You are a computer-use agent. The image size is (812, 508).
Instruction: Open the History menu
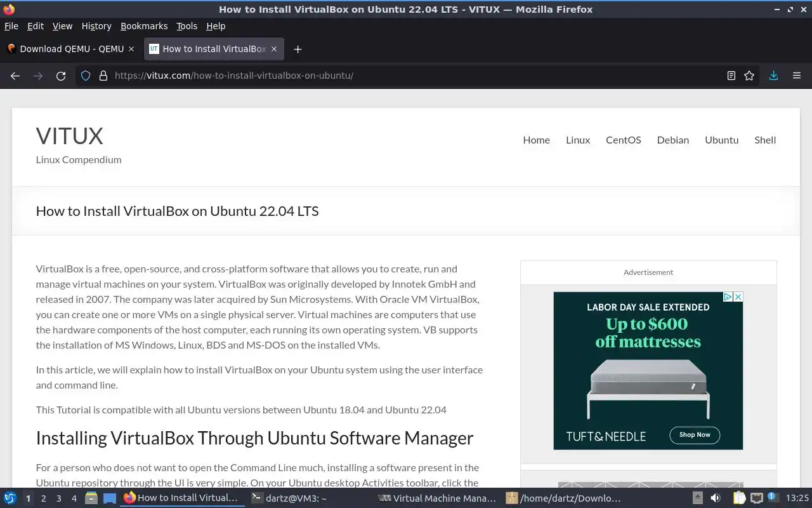96,26
